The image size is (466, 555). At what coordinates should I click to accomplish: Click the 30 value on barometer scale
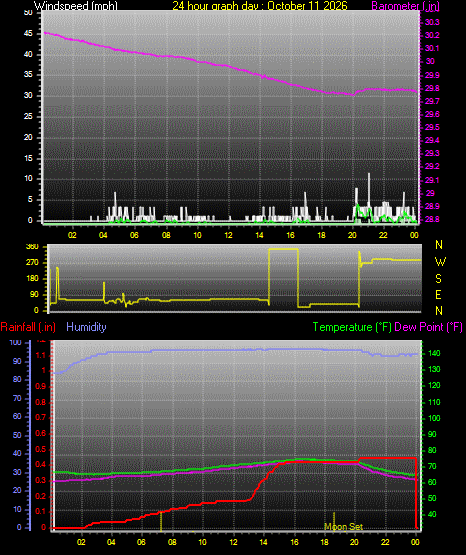tap(430, 61)
